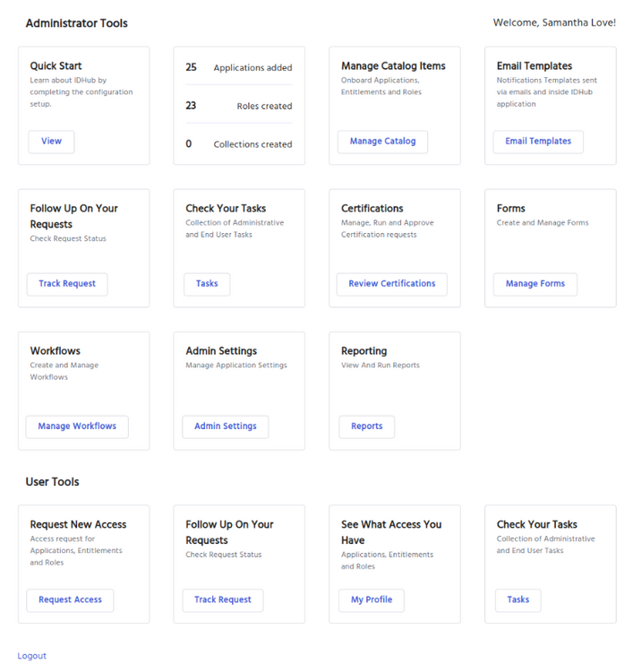633x672 pixels.
Task: Click the Logout link
Action: tap(32, 656)
